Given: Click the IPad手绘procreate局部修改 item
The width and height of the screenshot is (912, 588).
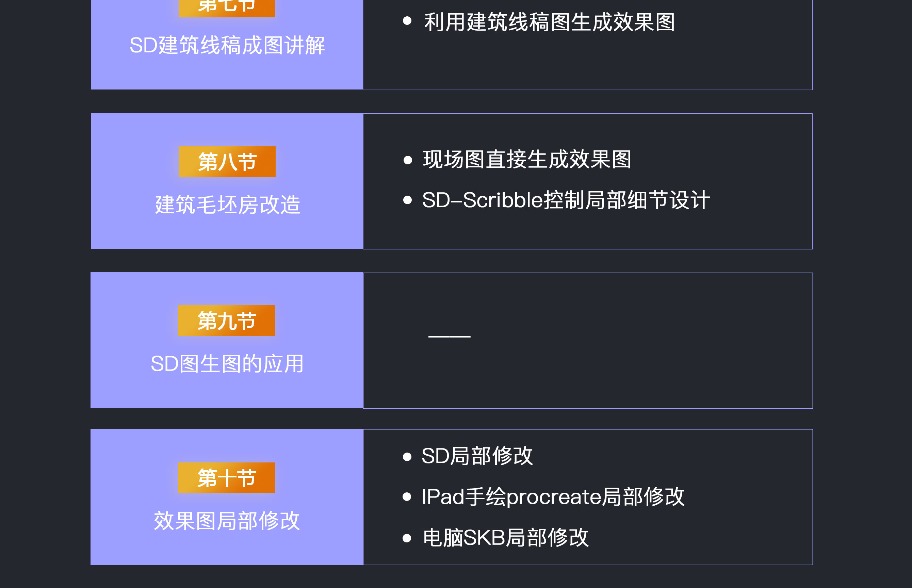Looking at the screenshot, I should (x=553, y=497).
